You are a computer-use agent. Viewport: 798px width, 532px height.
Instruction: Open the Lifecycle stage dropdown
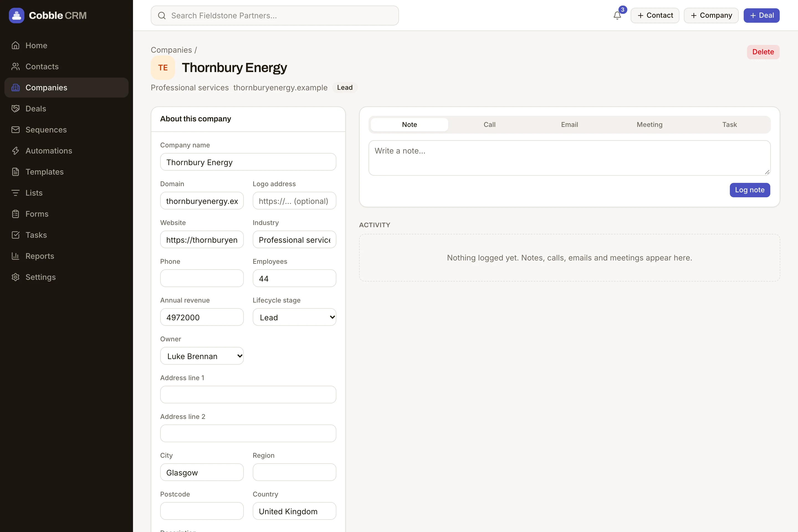294,317
